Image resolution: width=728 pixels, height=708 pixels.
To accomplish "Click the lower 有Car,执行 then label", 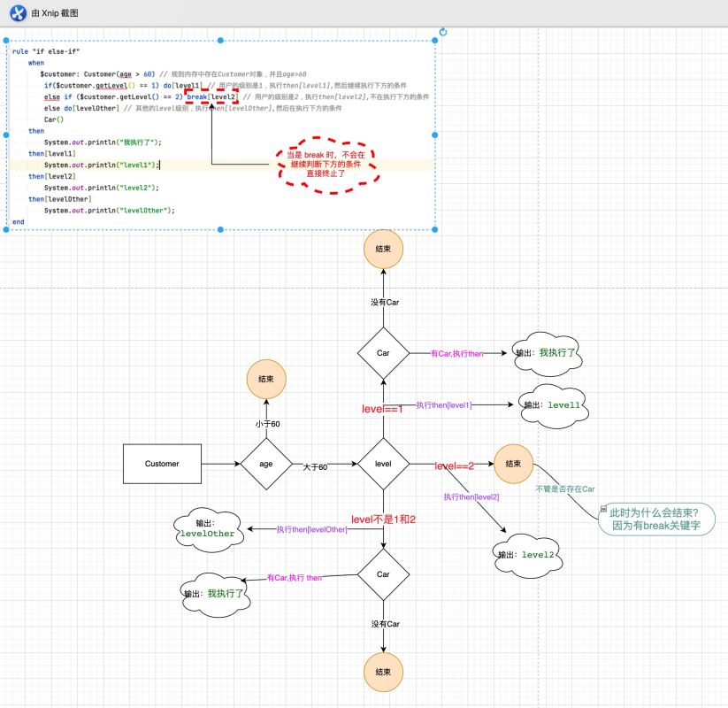I will pos(295,577).
